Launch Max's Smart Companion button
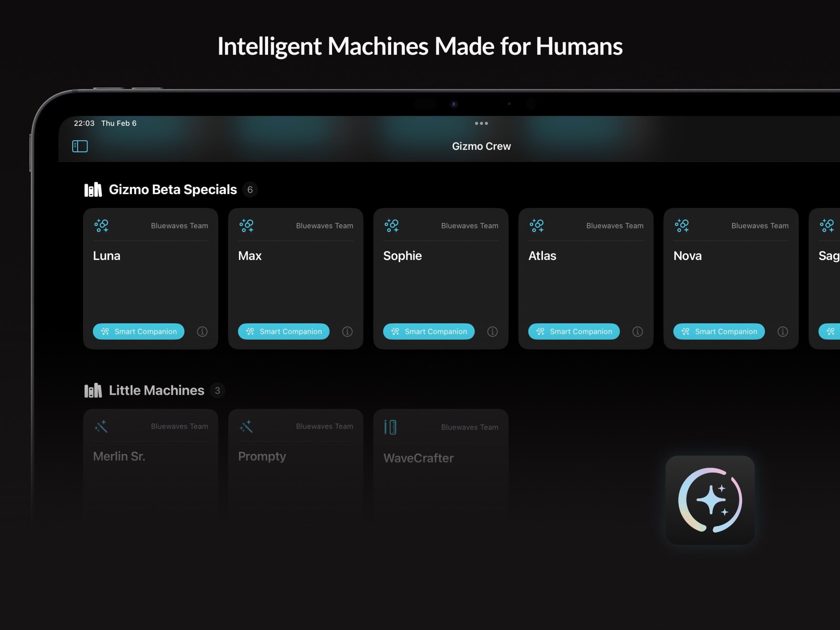The width and height of the screenshot is (840, 630). pos(284,332)
